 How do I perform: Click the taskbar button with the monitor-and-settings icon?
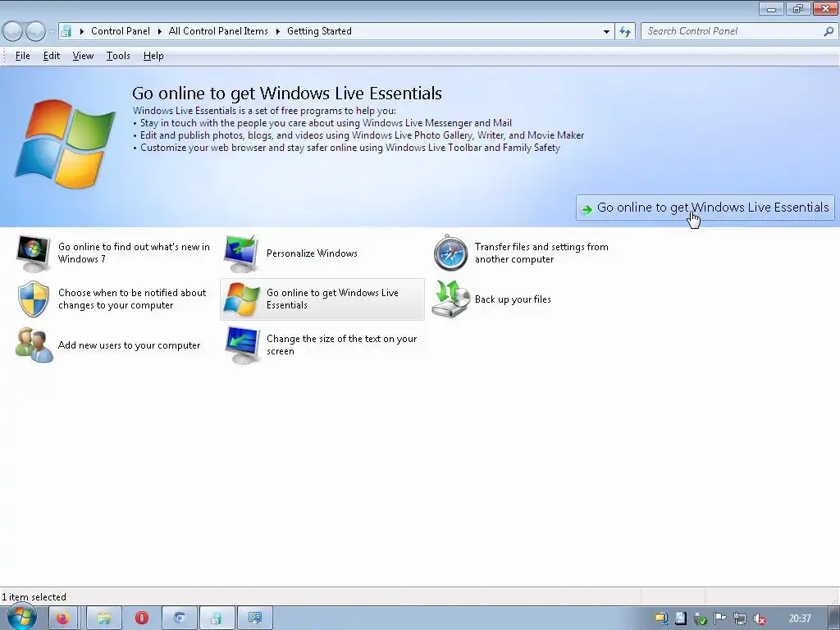pyautogui.click(x=255, y=619)
